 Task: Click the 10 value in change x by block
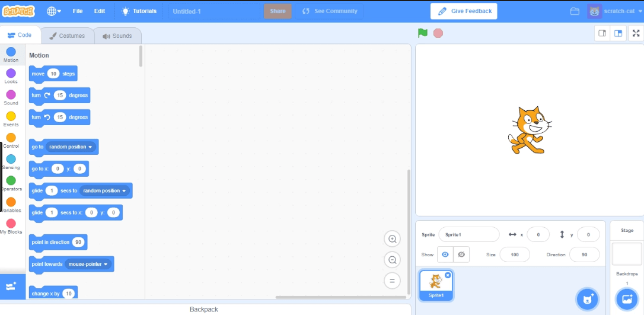click(x=69, y=294)
